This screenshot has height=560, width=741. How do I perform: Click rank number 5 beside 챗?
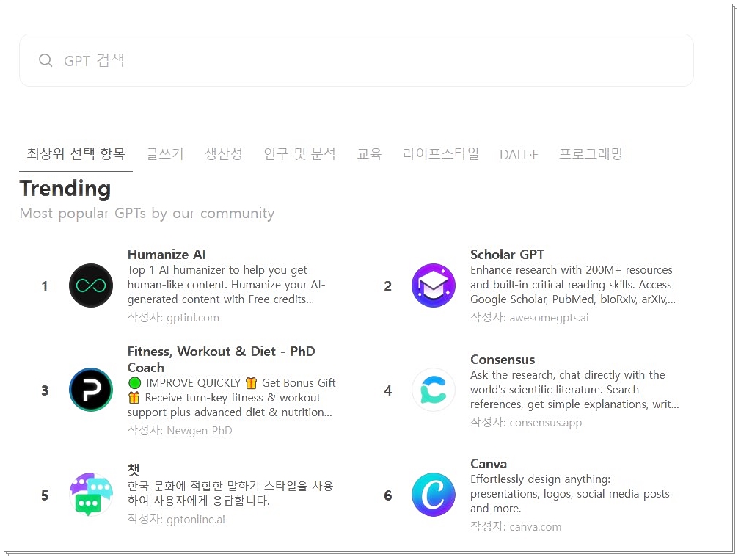coord(45,495)
